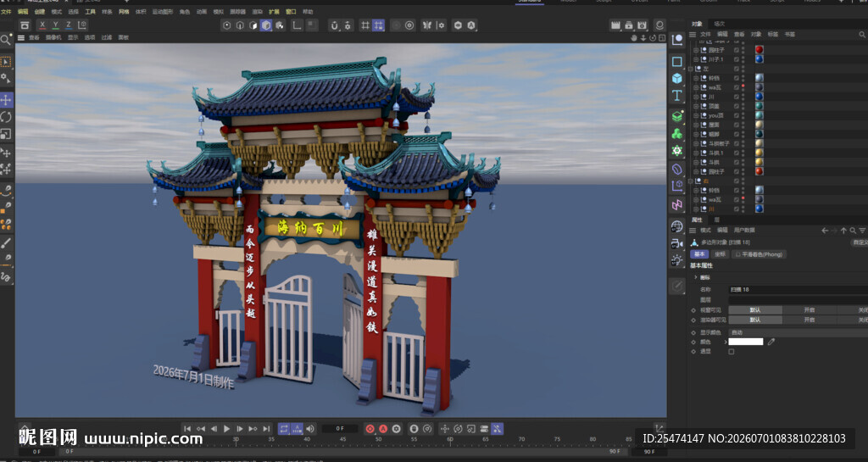The width and height of the screenshot is (868, 462).
Task: Collapse the 左 group in Object Manager
Action: [x=690, y=70]
